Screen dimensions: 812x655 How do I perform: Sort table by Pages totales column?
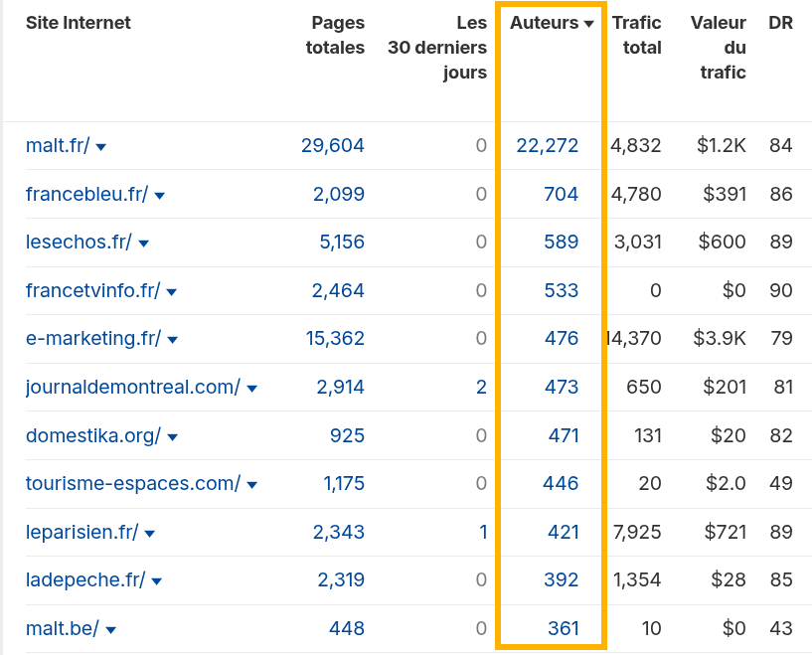click(335, 33)
